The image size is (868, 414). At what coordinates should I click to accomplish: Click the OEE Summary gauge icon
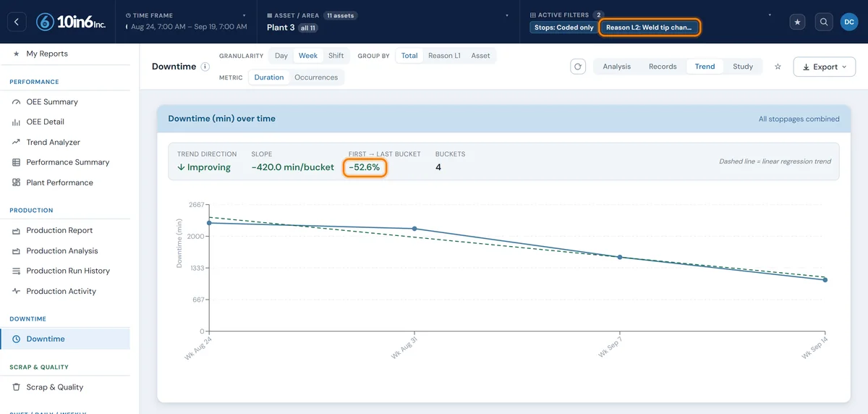point(17,102)
